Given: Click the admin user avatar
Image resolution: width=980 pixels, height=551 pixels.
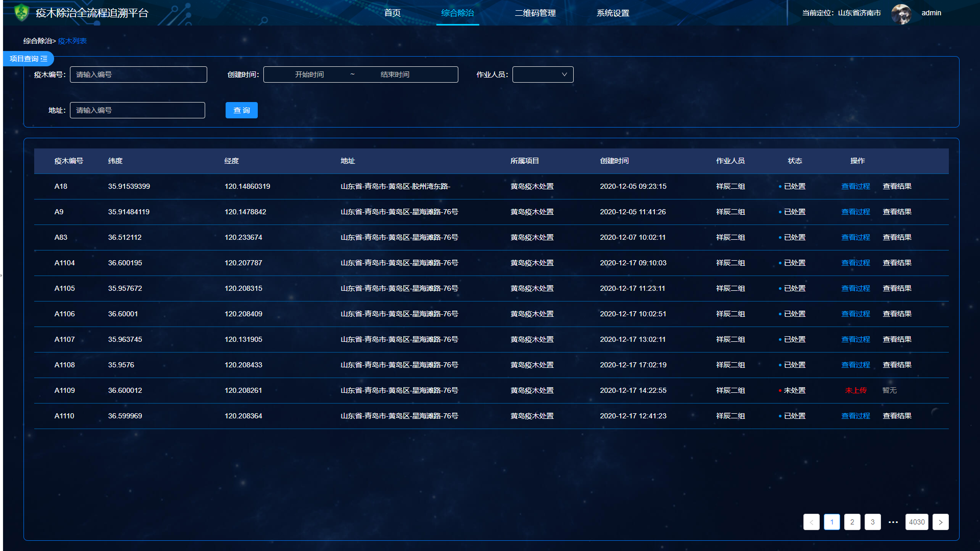Looking at the screenshot, I should [x=901, y=13].
